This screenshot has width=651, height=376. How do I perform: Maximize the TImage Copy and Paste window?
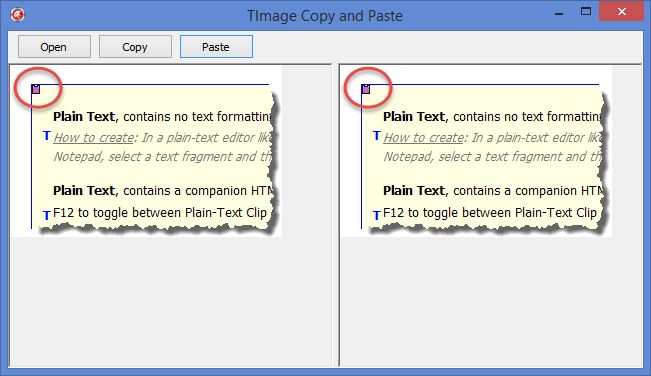(585, 12)
